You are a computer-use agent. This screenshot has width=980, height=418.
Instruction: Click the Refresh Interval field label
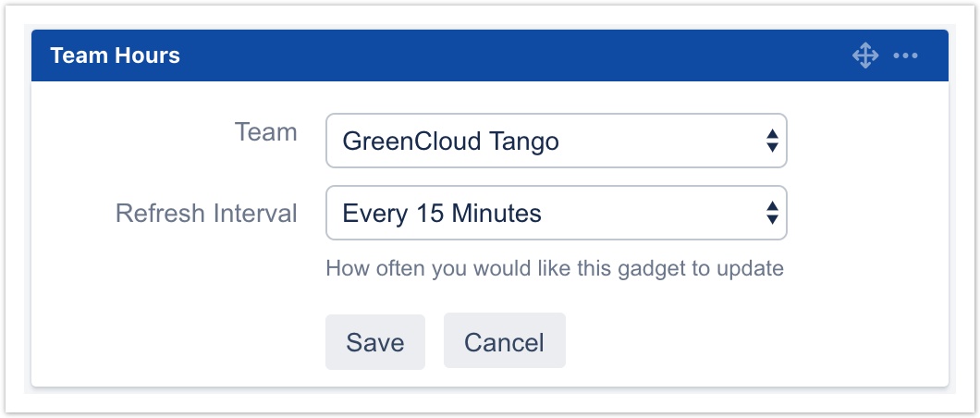point(206,214)
